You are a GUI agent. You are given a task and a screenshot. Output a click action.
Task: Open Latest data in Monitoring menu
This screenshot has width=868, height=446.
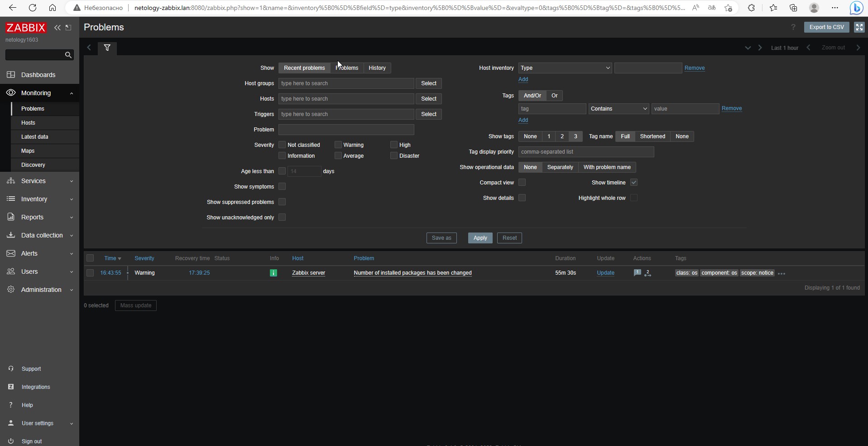click(x=45, y=137)
